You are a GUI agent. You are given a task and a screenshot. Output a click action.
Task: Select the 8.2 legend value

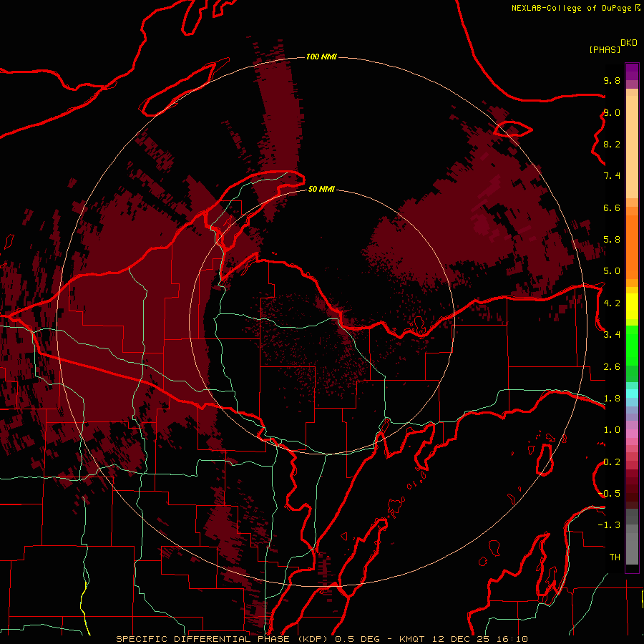(612, 144)
